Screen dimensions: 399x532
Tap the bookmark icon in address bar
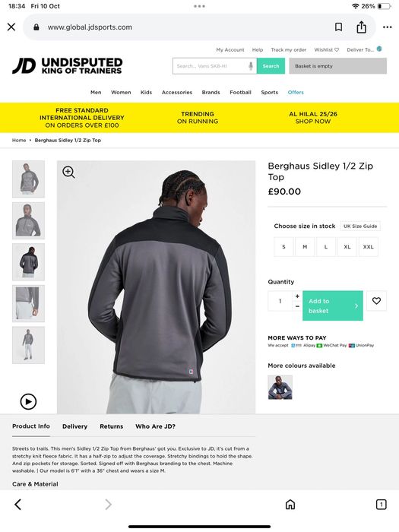pos(338,27)
